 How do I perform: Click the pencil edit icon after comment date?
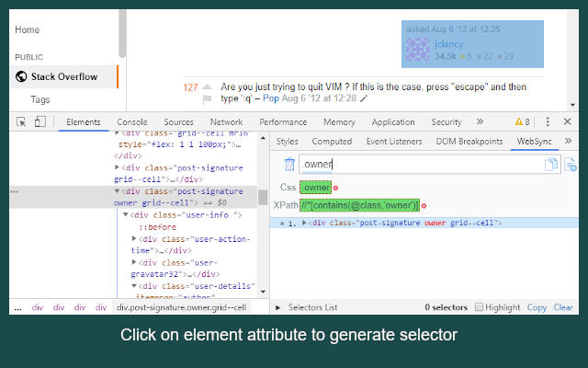364,98
